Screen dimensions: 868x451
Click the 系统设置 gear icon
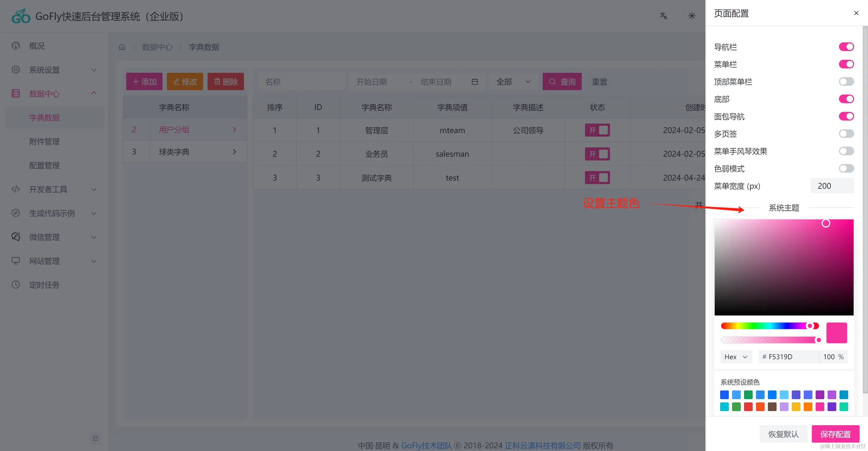tap(16, 70)
